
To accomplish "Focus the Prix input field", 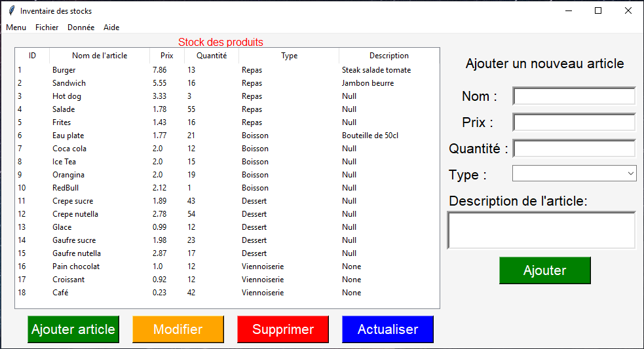I will [x=574, y=122].
